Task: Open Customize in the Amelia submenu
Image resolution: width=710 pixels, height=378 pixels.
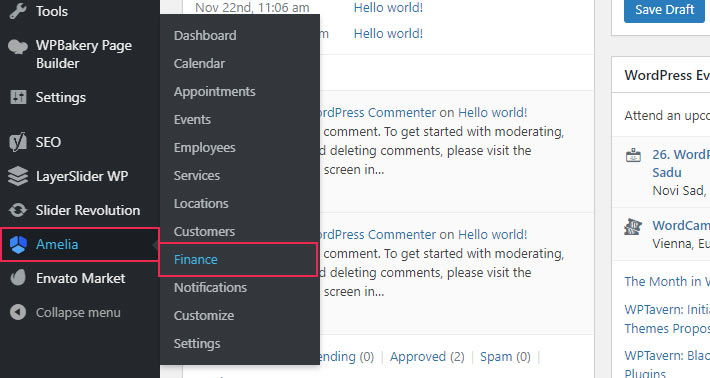Action: point(204,316)
